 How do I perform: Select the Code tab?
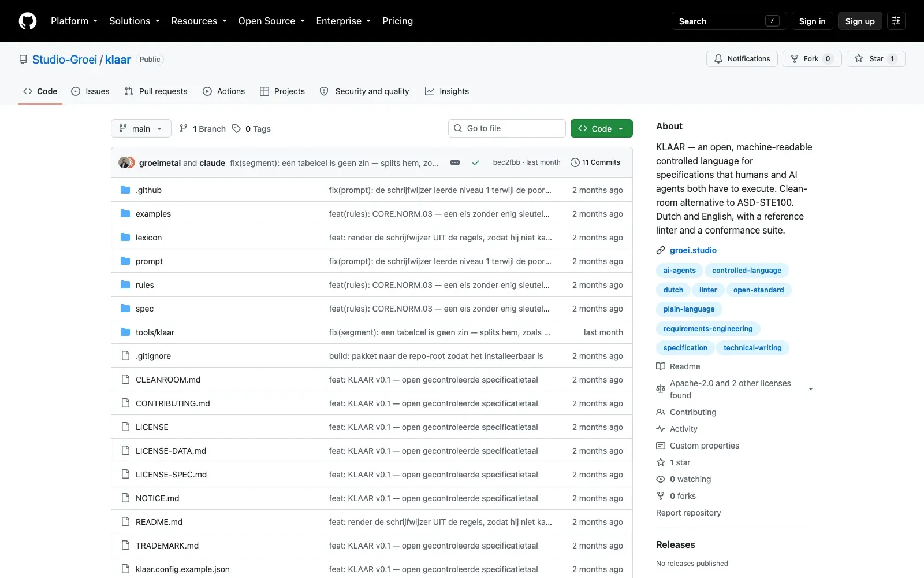pos(40,91)
